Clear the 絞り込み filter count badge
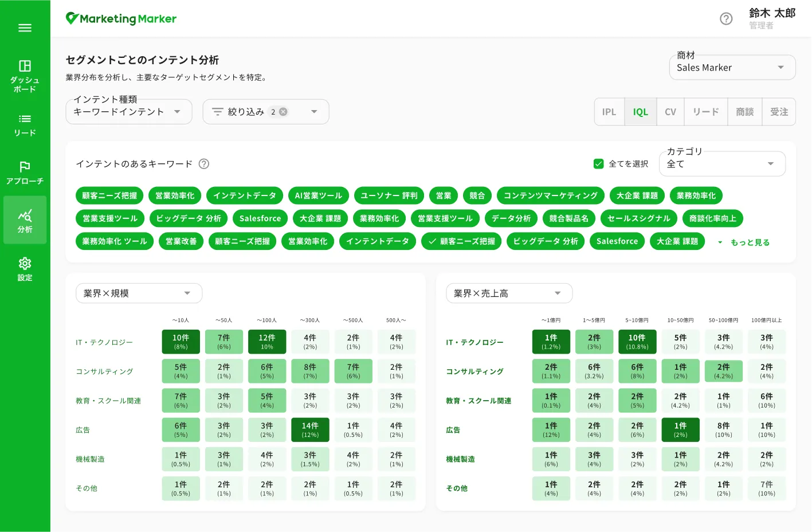Viewport: 812px width, 532px height. pos(283,112)
